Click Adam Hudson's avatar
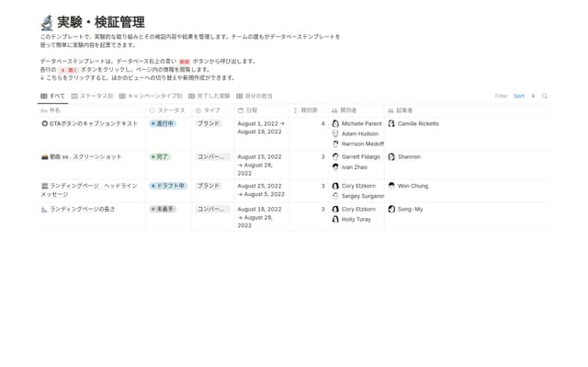 tap(335, 133)
